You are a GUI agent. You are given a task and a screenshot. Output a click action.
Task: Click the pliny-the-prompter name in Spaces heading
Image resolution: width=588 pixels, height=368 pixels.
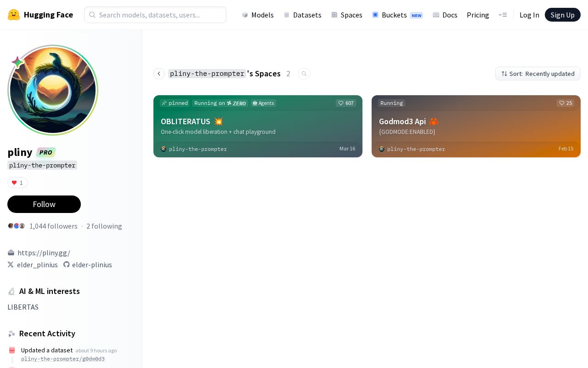pyautogui.click(x=207, y=74)
